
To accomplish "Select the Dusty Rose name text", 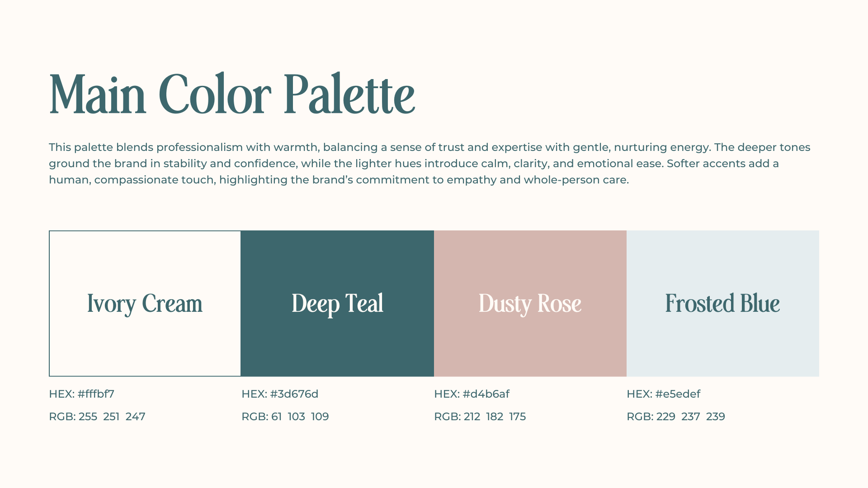I will click(530, 304).
